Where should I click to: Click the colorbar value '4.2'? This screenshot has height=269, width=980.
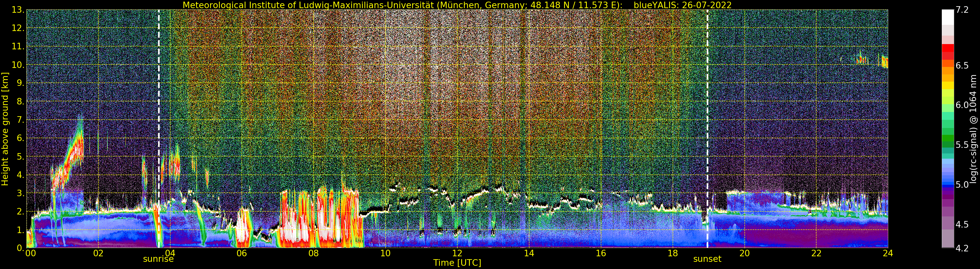point(962,248)
